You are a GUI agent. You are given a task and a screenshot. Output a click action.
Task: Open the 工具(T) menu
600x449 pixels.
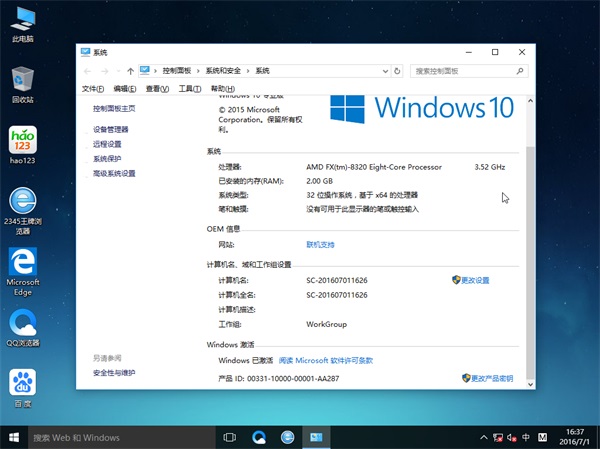click(x=189, y=89)
